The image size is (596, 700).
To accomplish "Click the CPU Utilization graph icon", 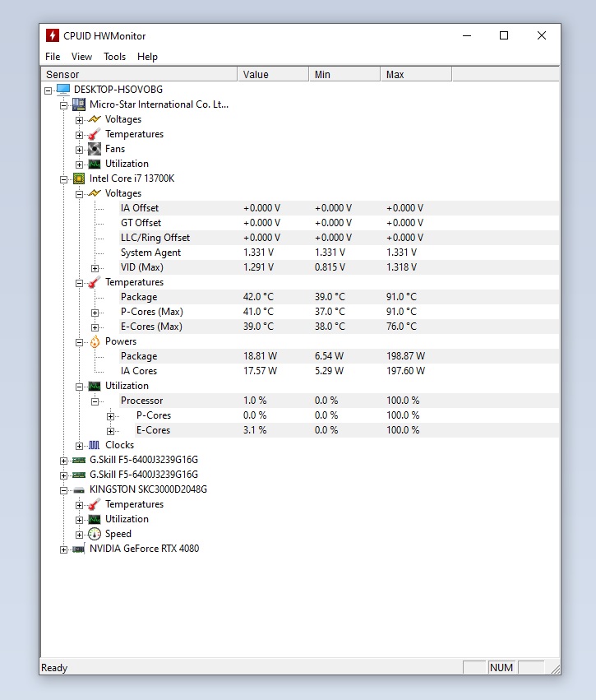I will pos(95,386).
